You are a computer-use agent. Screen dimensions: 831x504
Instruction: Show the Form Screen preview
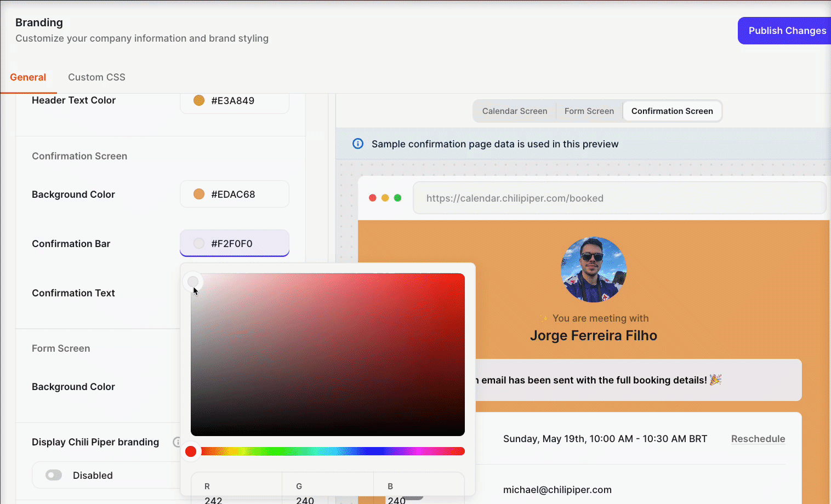589,111
